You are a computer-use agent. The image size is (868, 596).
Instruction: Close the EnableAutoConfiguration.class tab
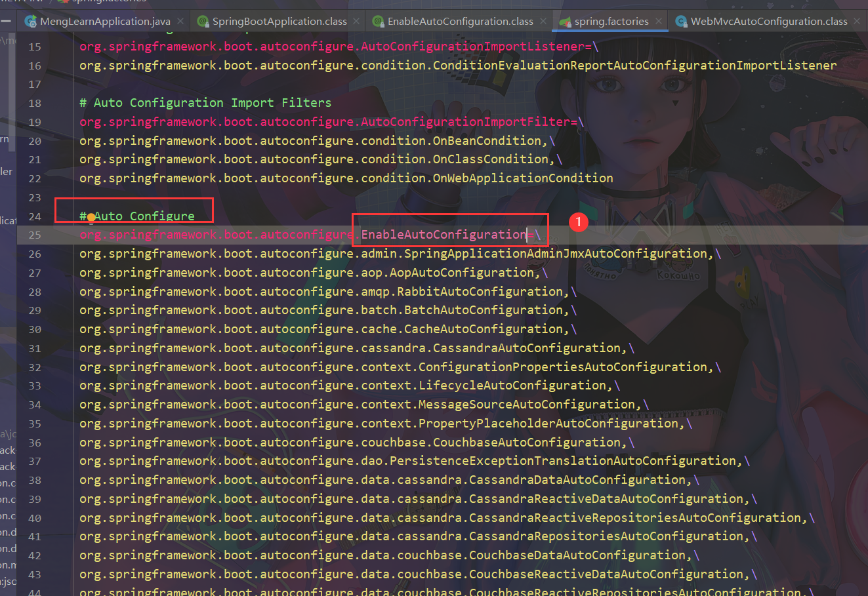tap(543, 22)
